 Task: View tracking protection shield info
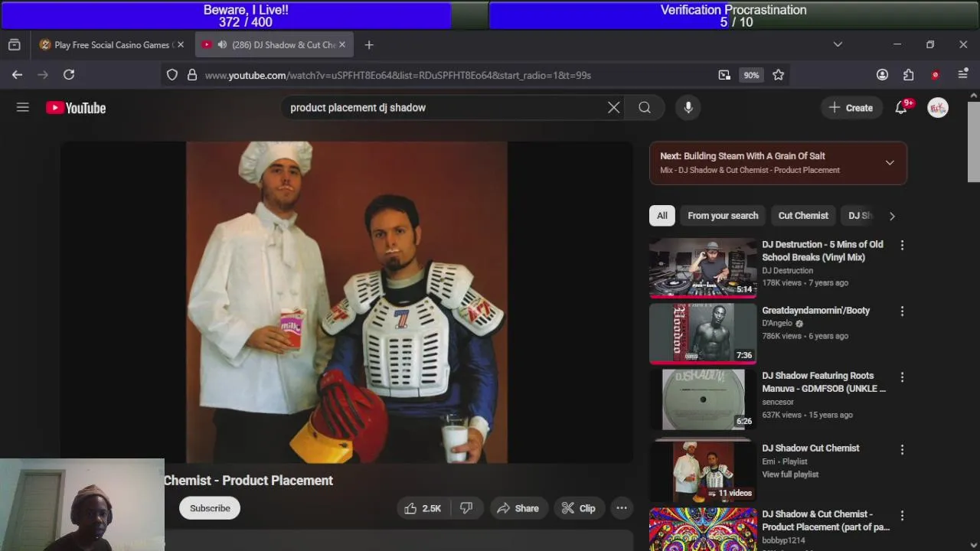pyautogui.click(x=172, y=75)
